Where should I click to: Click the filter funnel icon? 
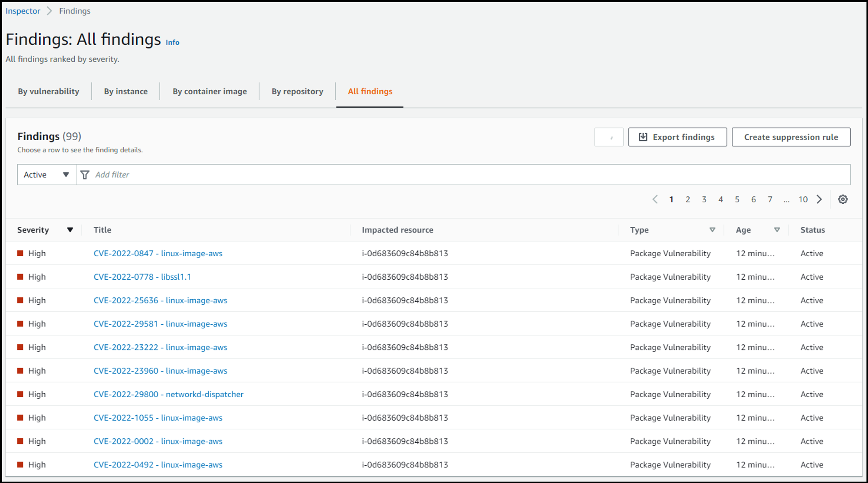click(85, 175)
